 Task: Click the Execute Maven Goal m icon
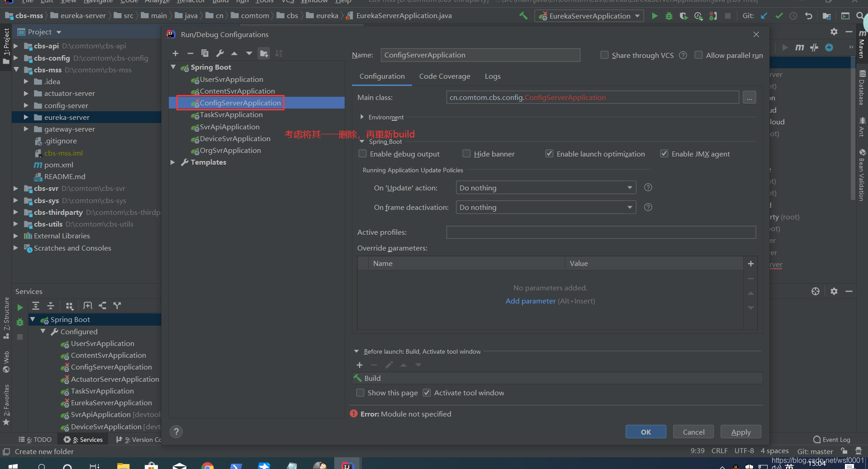pos(800,47)
